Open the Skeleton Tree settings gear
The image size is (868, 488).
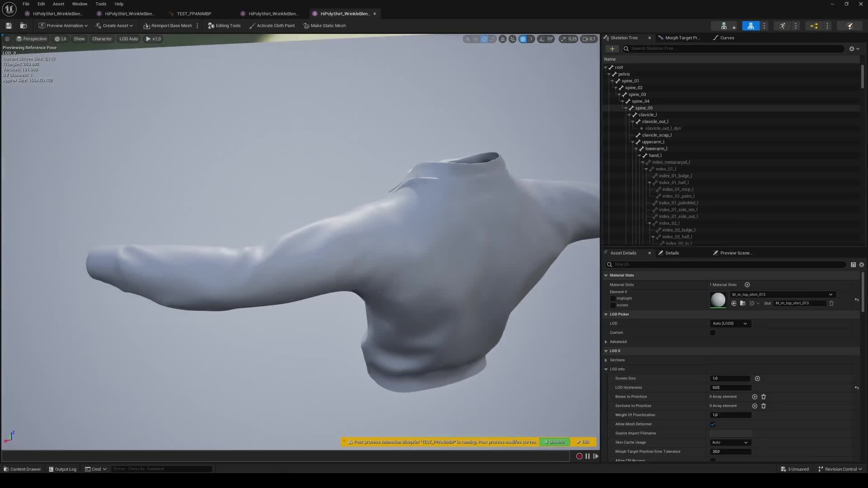pyautogui.click(x=852, y=48)
